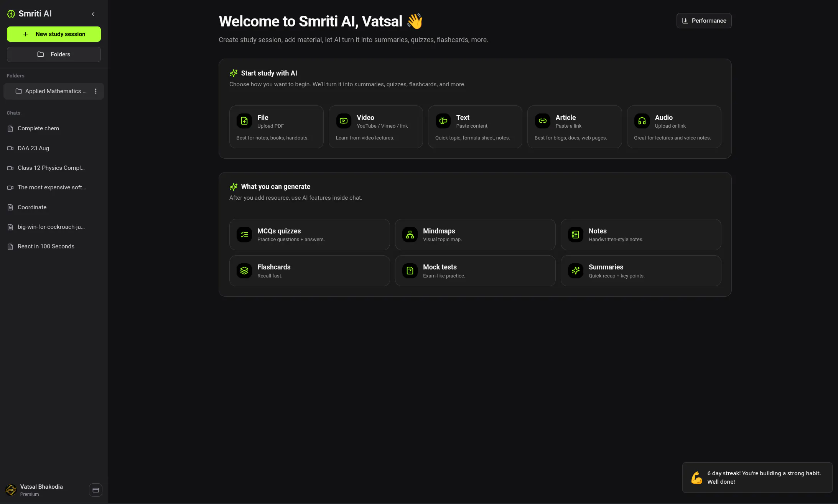Screen dimensions: 838x504
Task: Click the Audio headphones icon
Action: (642, 121)
